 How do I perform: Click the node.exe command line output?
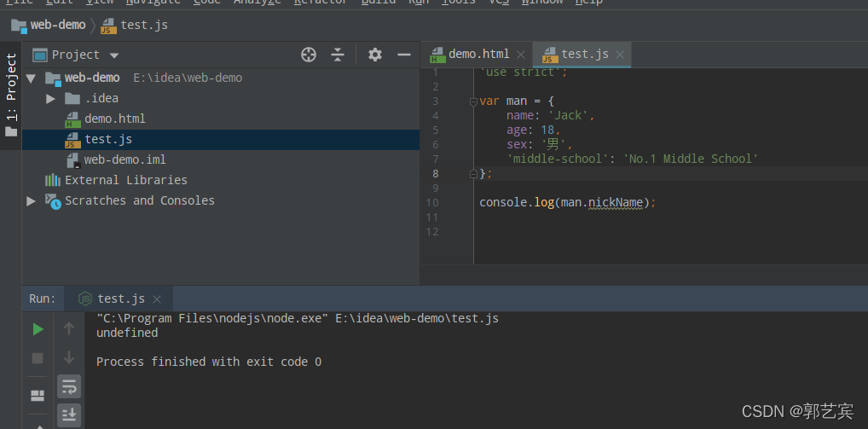(x=298, y=318)
